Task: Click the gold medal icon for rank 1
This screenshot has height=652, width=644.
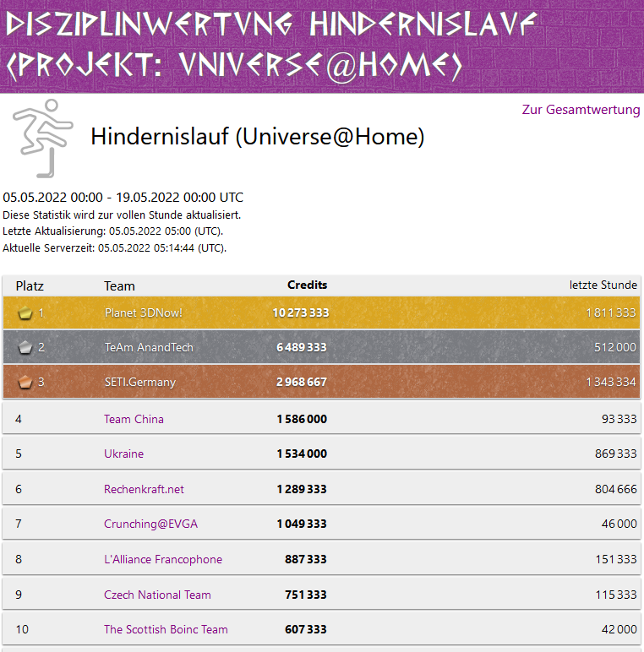Action: (x=25, y=312)
